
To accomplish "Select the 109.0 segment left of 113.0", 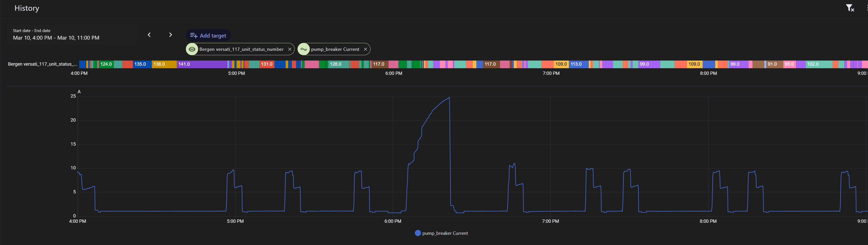I will [x=561, y=64].
